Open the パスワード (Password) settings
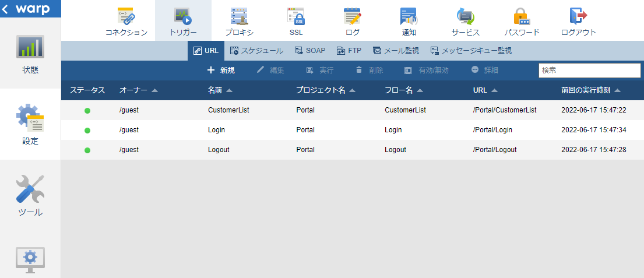 point(522,22)
